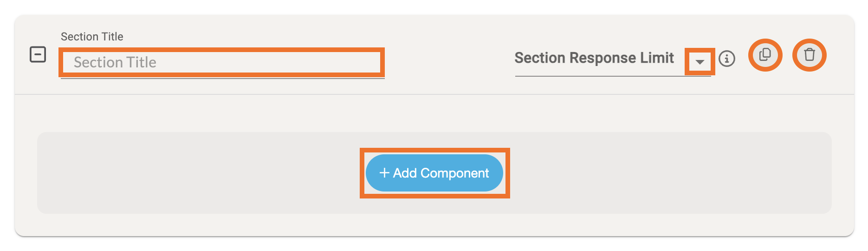The height and width of the screenshot is (251, 868).
Task: Click the plus sign on Add Component
Action: tap(384, 173)
